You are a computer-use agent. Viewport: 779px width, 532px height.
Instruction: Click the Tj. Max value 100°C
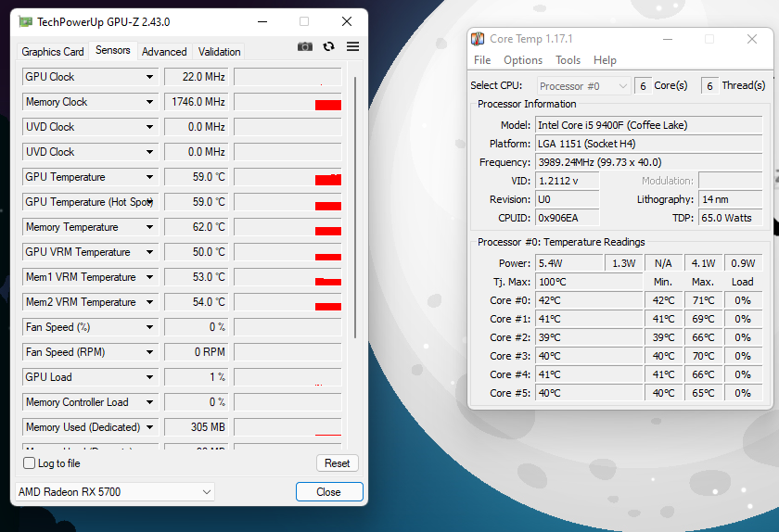coord(589,282)
